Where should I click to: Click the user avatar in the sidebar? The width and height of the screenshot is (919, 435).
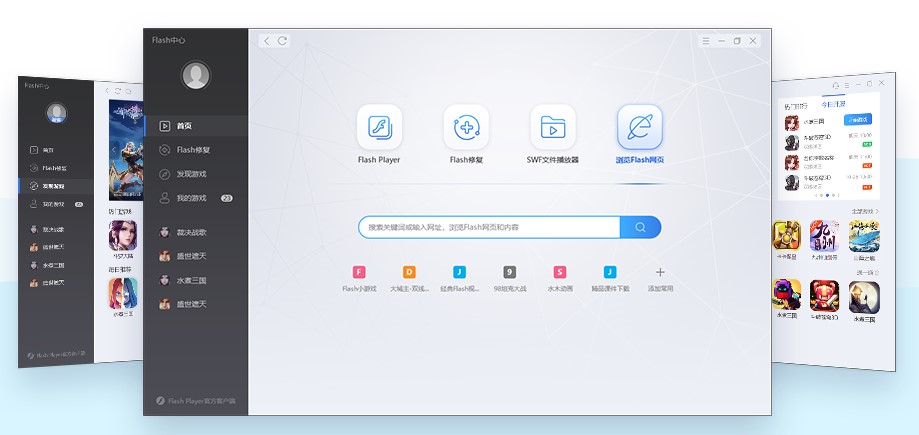(196, 76)
